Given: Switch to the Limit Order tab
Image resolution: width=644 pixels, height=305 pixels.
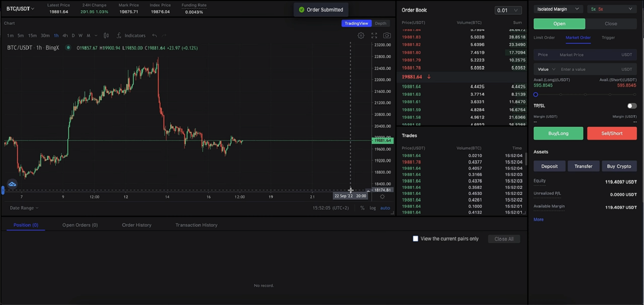Looking at the screenshot, I should click(544, 38).
